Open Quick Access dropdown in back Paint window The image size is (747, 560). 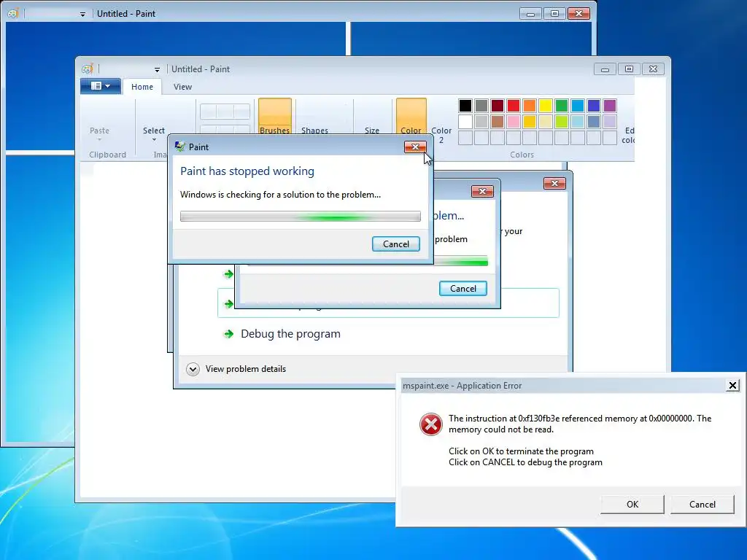[83, 15]
